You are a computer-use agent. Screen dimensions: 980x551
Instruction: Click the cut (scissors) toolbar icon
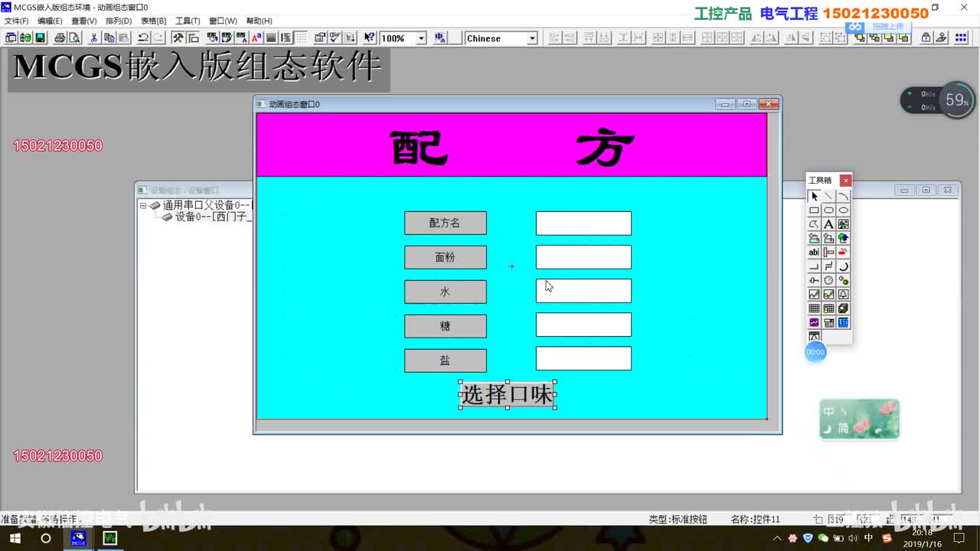coord(94,37)
